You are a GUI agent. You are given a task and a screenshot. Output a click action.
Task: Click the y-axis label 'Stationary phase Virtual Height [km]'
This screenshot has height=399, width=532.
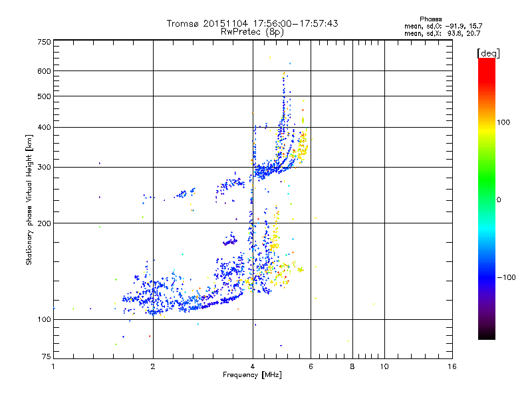(29, 200)
